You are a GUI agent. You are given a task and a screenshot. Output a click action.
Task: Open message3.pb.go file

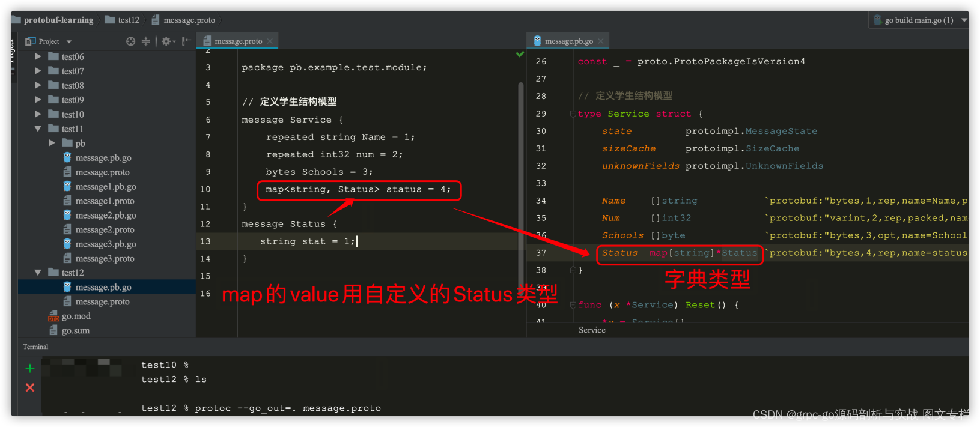point(106,244)
